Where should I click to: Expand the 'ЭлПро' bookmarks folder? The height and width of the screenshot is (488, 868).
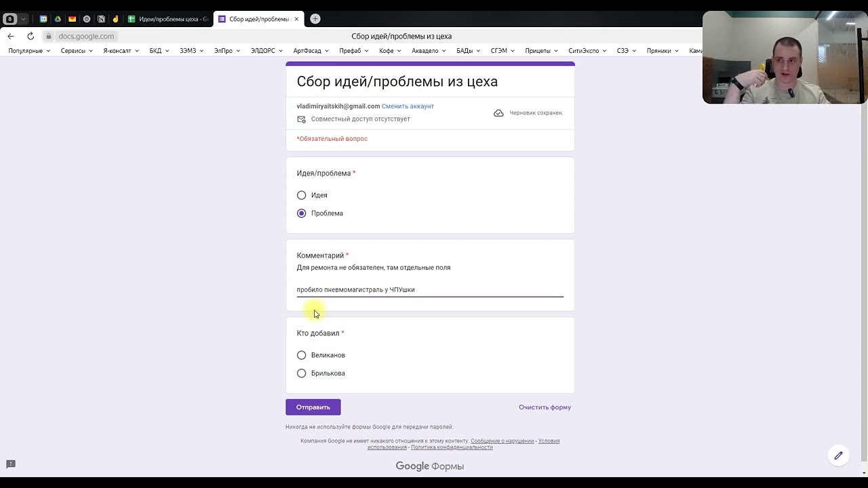[x=227, y=51]
